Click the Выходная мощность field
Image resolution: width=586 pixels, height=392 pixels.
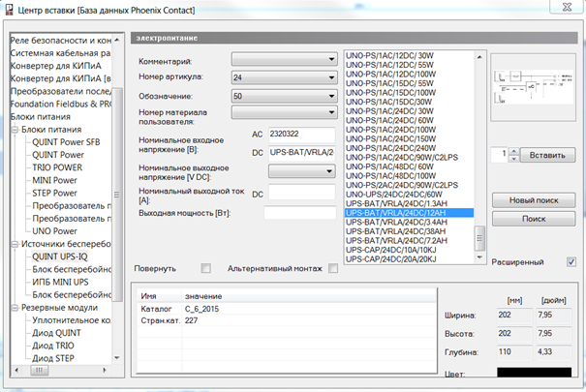click(300, 212)
